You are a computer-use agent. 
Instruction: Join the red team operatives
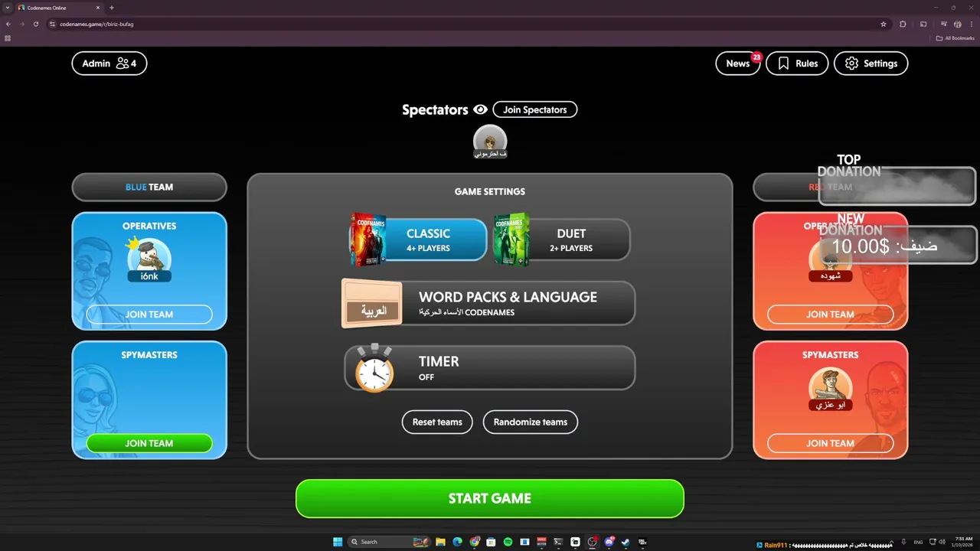coord(830,314)
